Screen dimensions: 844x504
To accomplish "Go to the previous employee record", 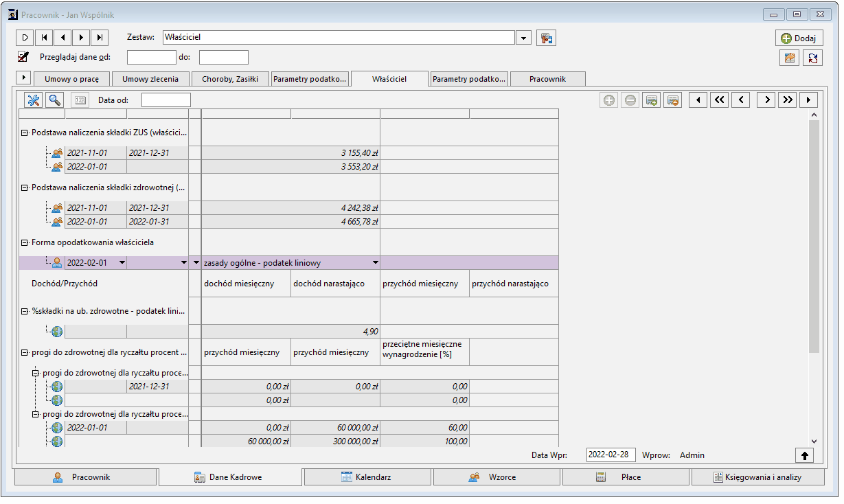I will click(62, 37).
